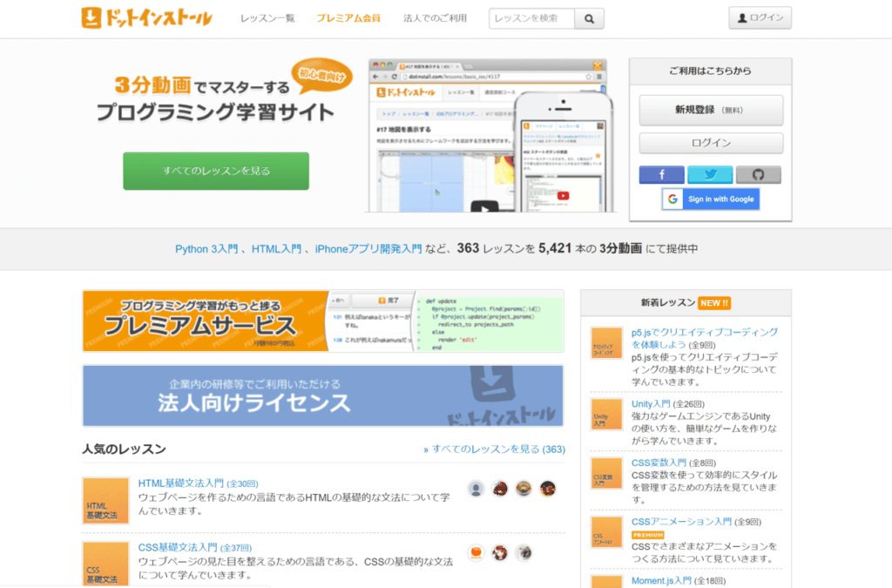The height and width of the screenshot is (588, 892).
Task: Click the ログイン button in top right header
Action: 760,17
